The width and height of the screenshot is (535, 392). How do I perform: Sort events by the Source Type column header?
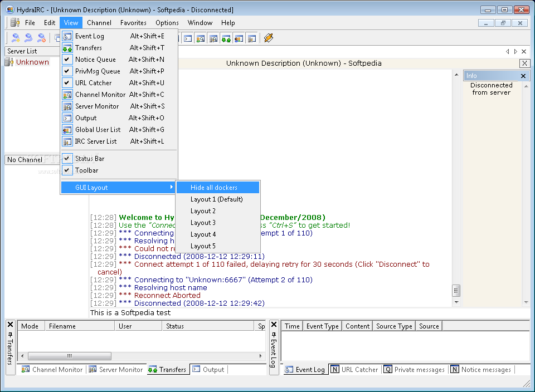point(394,326)
